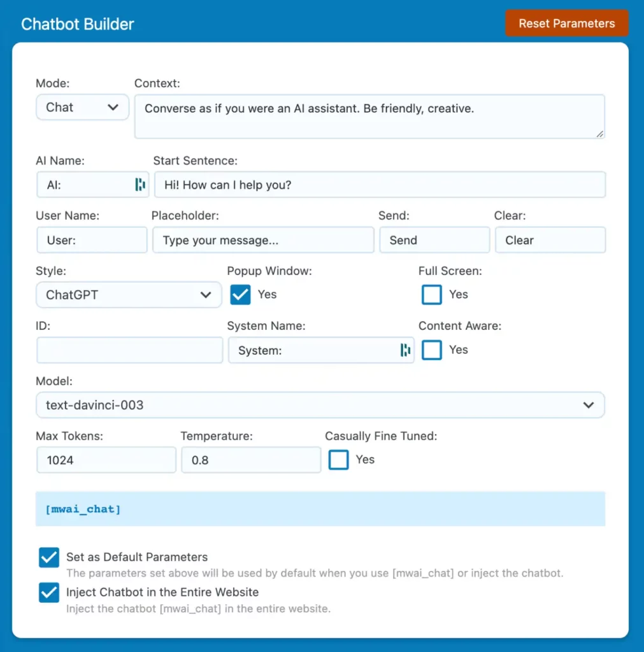Uncheck Inject Chatbot in the Entire Website
This screenshot has height=652, width=644.
coord(48,592)
